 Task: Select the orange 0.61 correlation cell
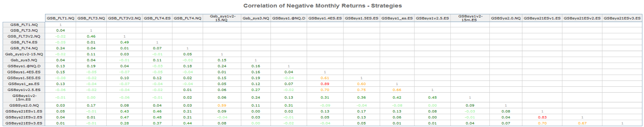pos(325,78)
